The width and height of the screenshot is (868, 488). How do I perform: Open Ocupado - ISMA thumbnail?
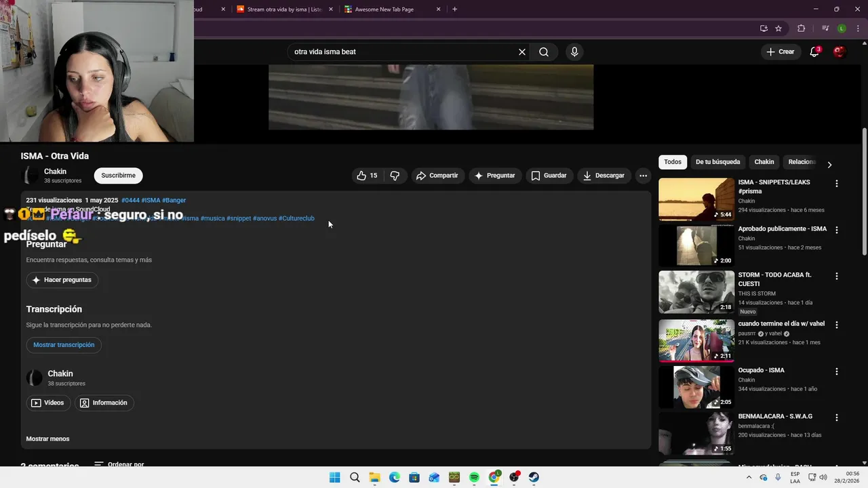coord(696,387)
